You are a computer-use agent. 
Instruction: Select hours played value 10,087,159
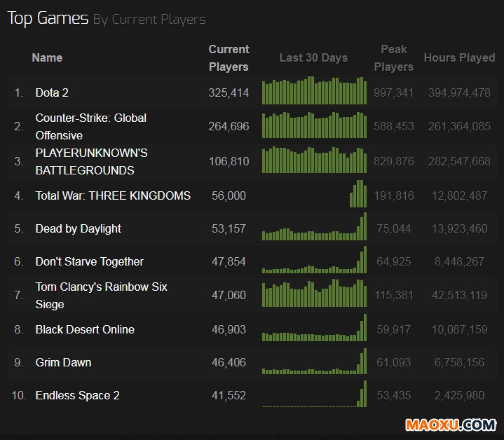(x=459, y=329)
